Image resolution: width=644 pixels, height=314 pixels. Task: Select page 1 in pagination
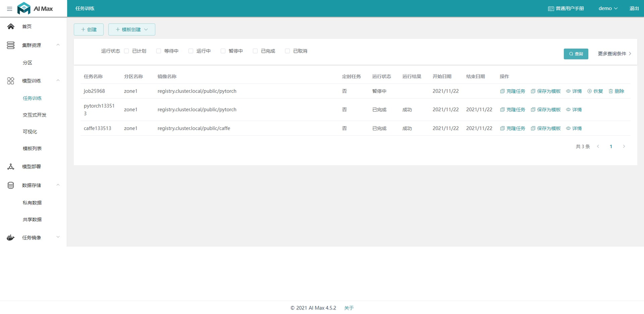click(611, 146)
